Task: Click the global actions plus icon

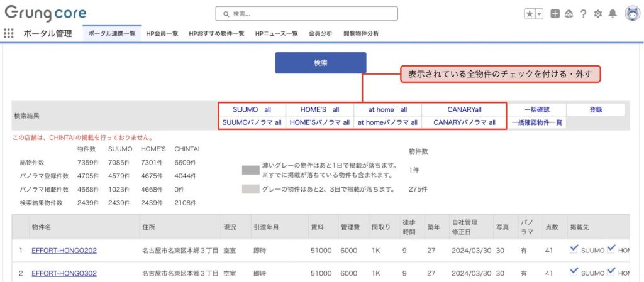Action: 555,14
